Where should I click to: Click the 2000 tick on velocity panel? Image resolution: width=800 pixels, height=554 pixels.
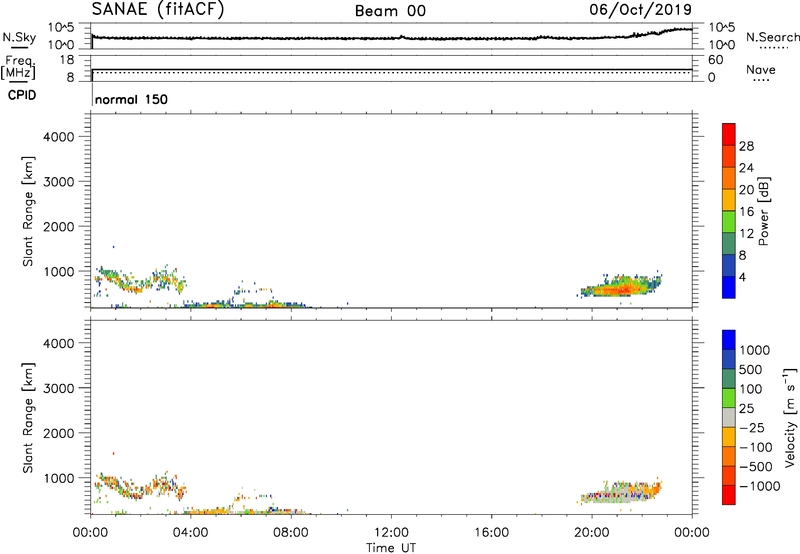point(59,433)
